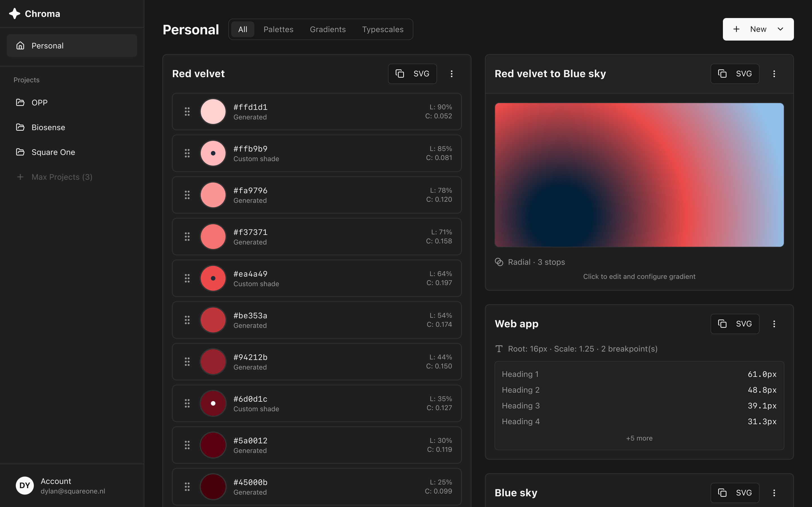Open the red-to-blue gradient preview
This screenshot has height=507, width=812.
639,175
